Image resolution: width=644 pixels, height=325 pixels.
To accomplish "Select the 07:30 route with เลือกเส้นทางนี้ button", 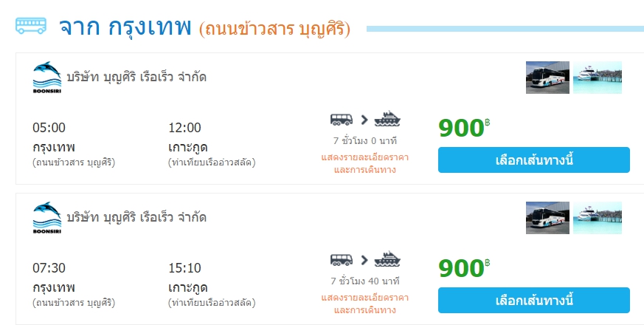I will tap(533, 301).
